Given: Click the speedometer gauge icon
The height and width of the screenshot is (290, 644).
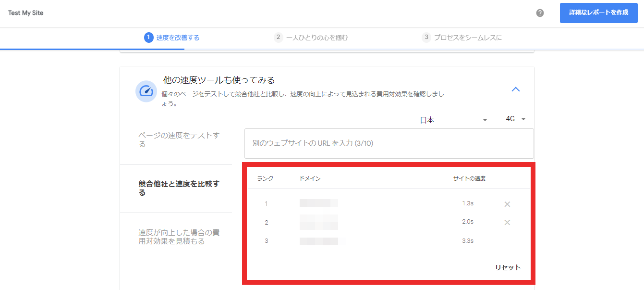Looking at the screenshot, I should pyautogui.click(x=146, y=91).
